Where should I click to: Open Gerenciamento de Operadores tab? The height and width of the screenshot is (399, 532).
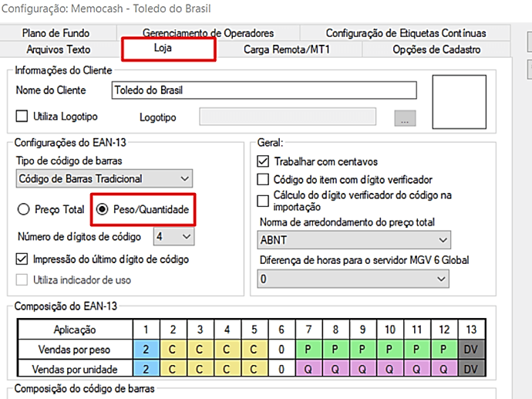(207, 33)
